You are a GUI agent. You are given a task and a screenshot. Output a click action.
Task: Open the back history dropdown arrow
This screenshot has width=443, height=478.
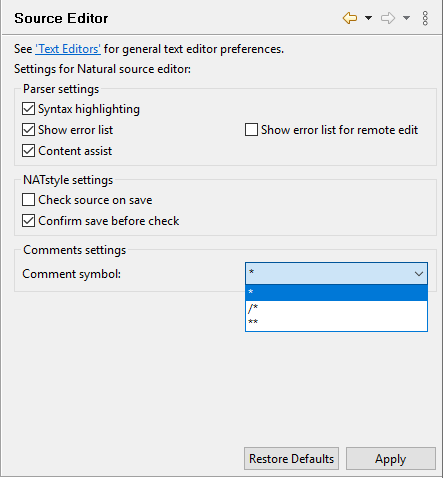[368, 18]
